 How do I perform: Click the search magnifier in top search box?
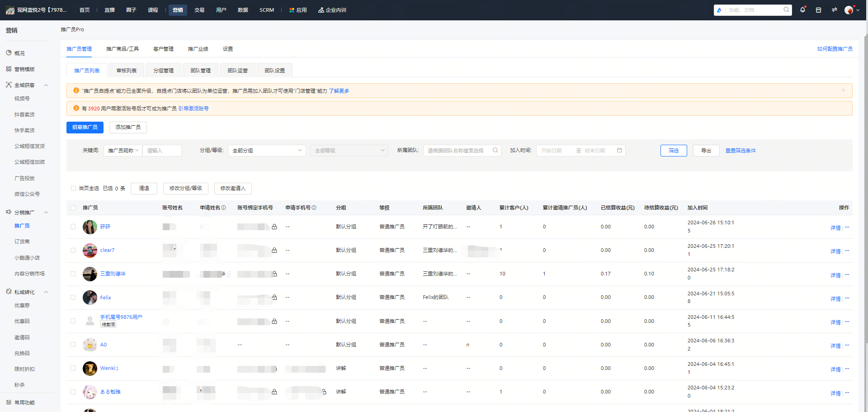pos(786,9)
